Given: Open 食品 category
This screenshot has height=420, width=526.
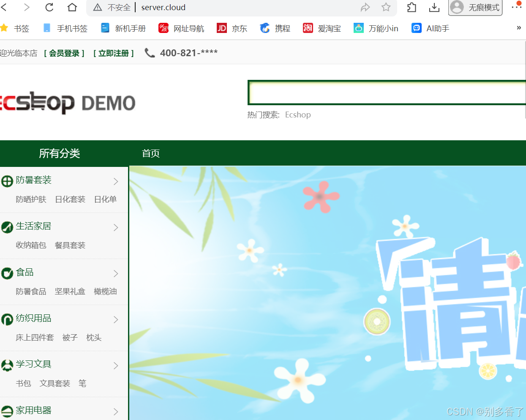Looking at the screenshot, I should [25, 272].
